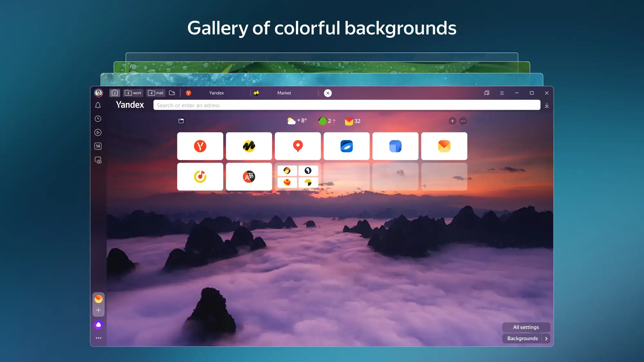Open the media player sidebar icon
The image size is (644, 362).
[98, 132]
